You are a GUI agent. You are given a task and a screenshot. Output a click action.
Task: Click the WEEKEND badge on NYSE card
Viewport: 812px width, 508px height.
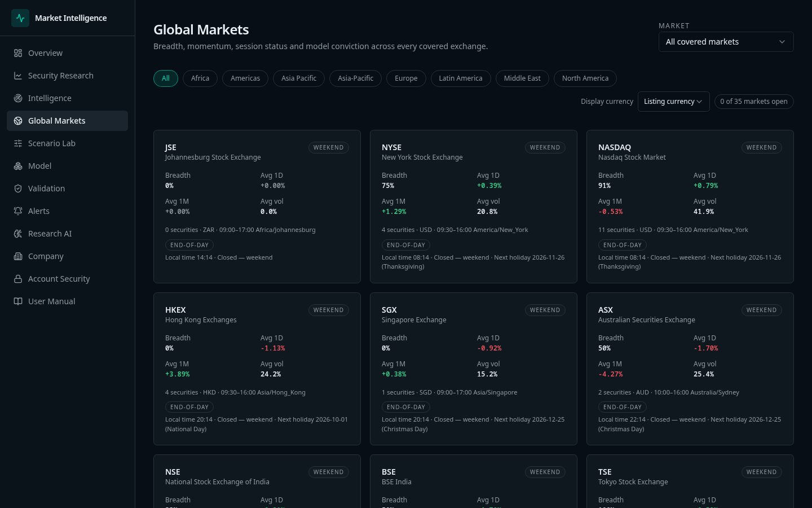(x=545, y=148)
